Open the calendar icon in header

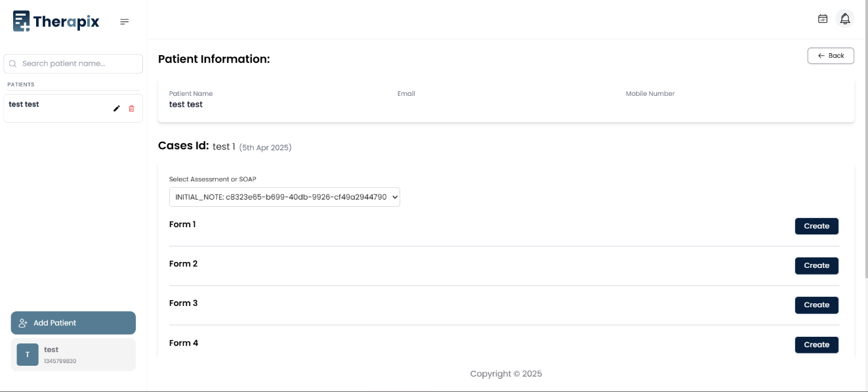coord(823,19)
